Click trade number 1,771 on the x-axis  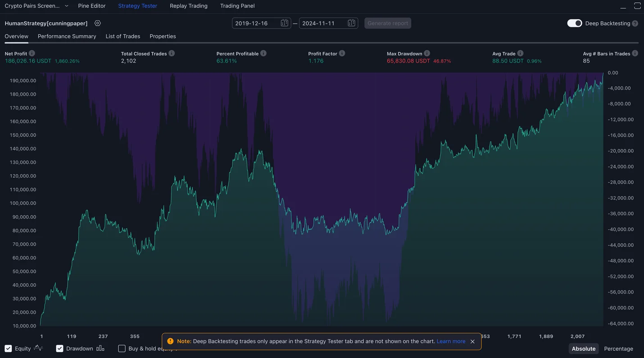click(x=514, y=336)
